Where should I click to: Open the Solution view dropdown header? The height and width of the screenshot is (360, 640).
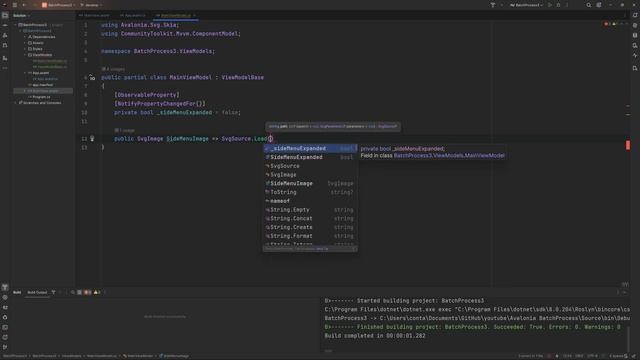22,16
